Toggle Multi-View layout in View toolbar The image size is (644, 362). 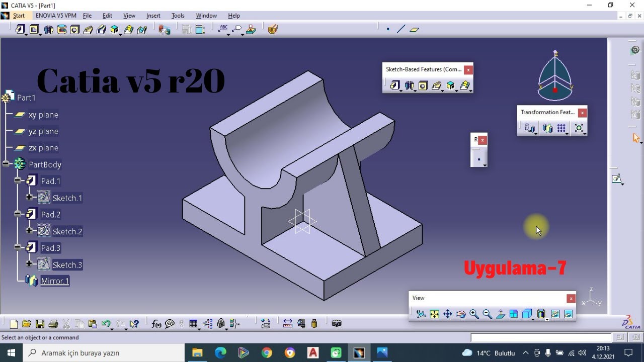click(x=514, y=314)
